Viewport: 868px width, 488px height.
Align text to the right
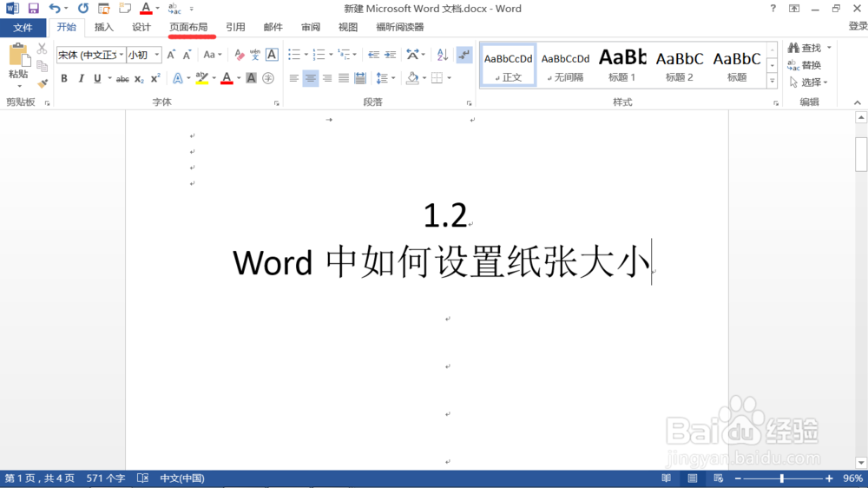click(x=327, y=78)
